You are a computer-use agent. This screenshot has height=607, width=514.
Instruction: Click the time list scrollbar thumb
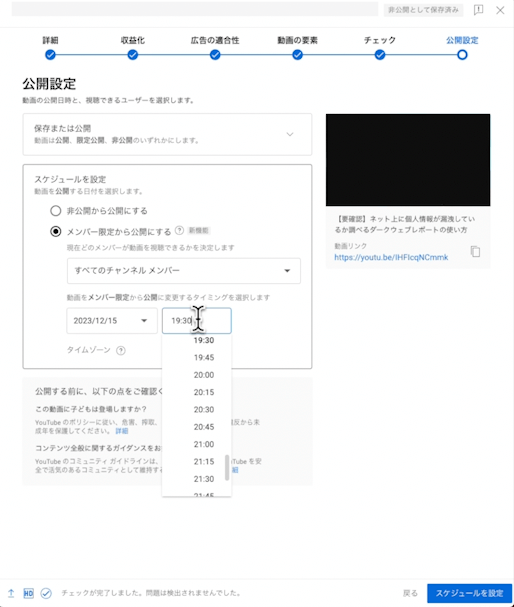[227, 468]
